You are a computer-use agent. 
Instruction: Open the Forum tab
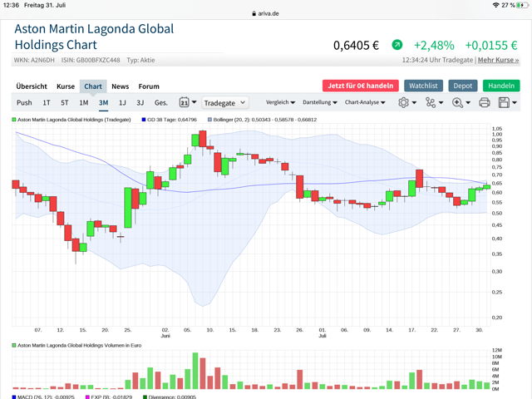click(x=149, y=86)
